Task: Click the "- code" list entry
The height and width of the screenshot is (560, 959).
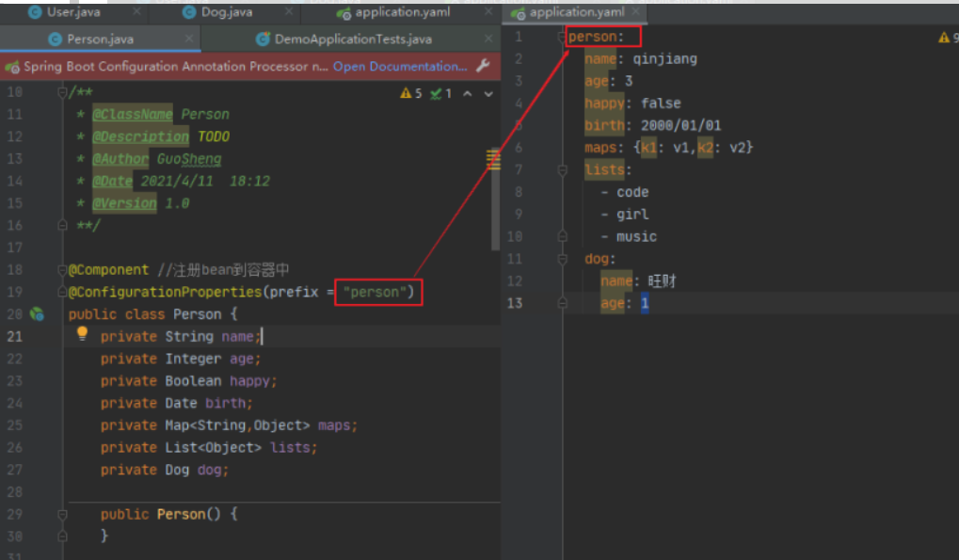Action: pyautogui.click(x=625, y=193)
